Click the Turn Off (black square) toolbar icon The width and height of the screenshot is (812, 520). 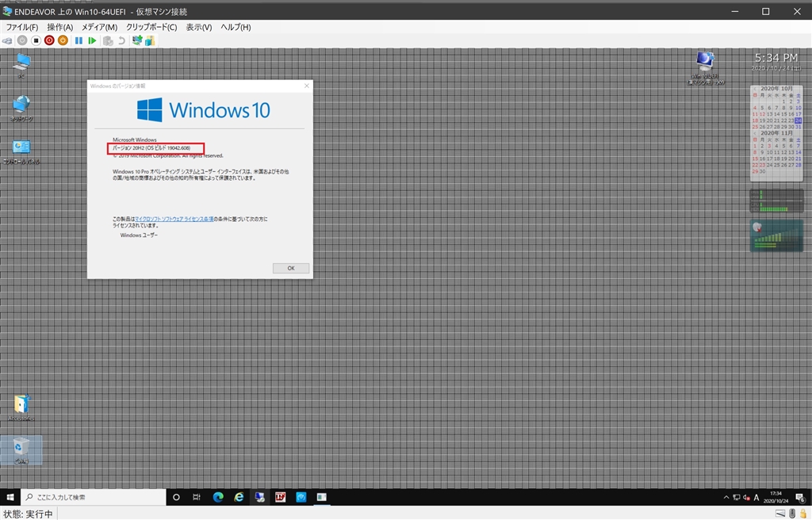click(x=36, y=40)
